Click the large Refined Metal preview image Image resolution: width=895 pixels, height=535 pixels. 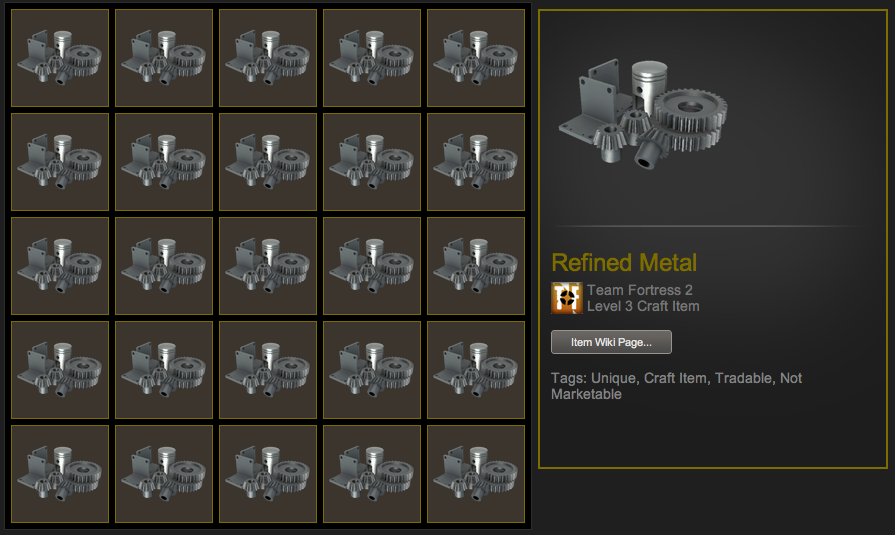pos(643,113)
